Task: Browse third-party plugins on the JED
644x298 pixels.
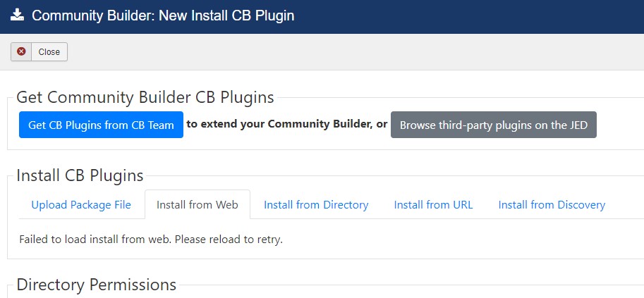Action: (493, 125)
